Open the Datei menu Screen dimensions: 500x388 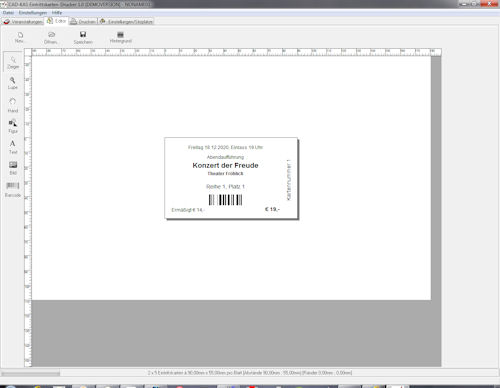click(8, 13)
